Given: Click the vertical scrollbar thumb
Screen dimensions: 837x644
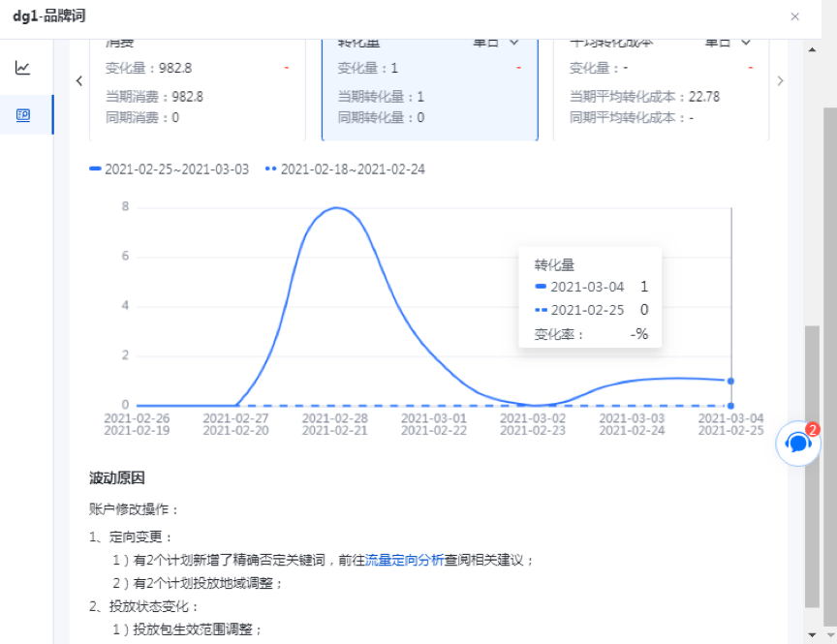Looking at the screenshot, I should click(813, 465).
